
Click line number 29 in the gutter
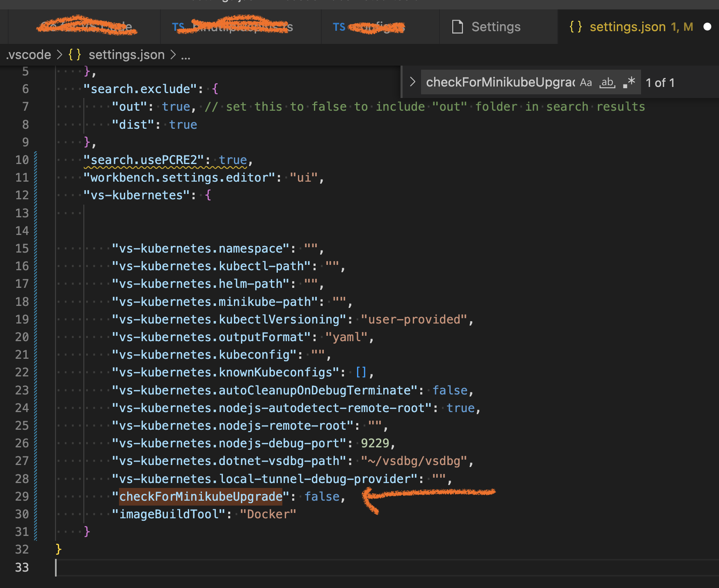click(23, 497)
